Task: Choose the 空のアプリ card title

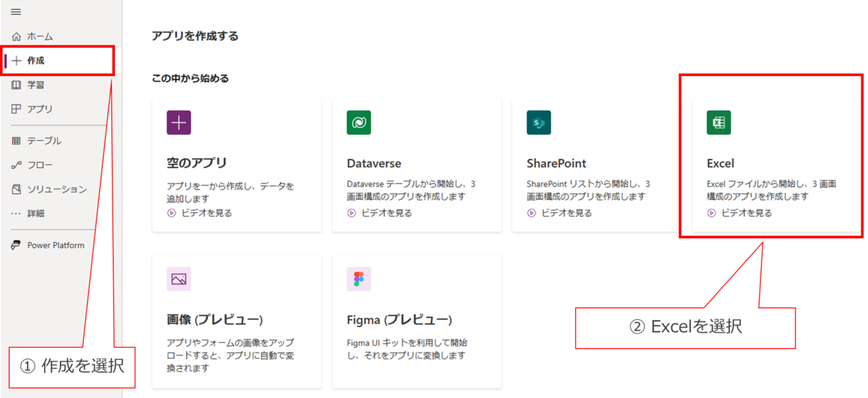Action: [197, 163]
